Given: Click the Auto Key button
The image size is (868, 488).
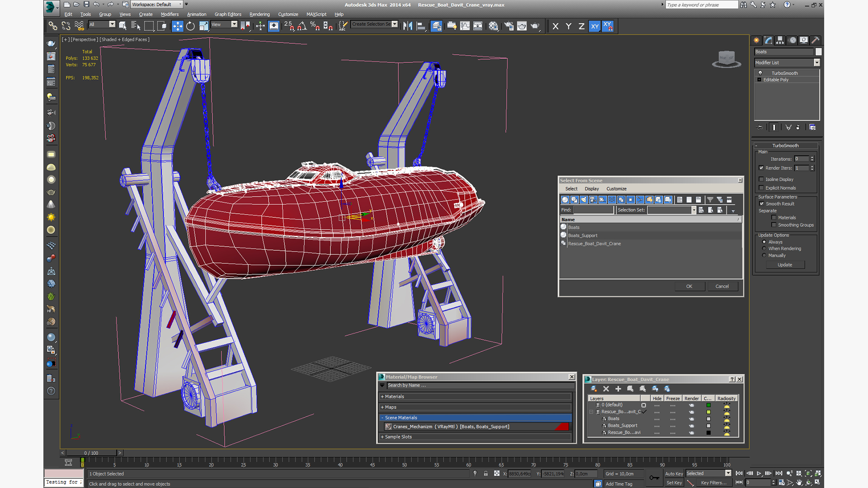Looking at the screenshot, I should (x=674, y=474).
